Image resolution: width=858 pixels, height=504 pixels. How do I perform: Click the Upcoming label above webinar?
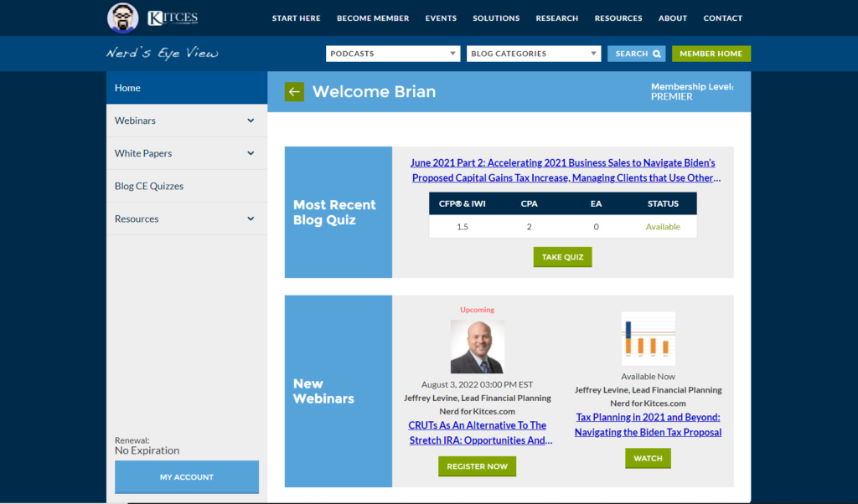[477, 310]
